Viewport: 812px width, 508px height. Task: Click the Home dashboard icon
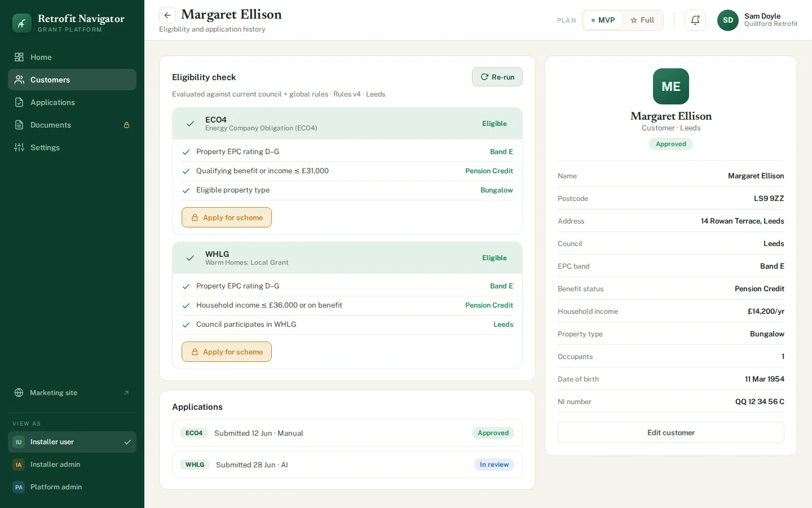coord(19,57)
